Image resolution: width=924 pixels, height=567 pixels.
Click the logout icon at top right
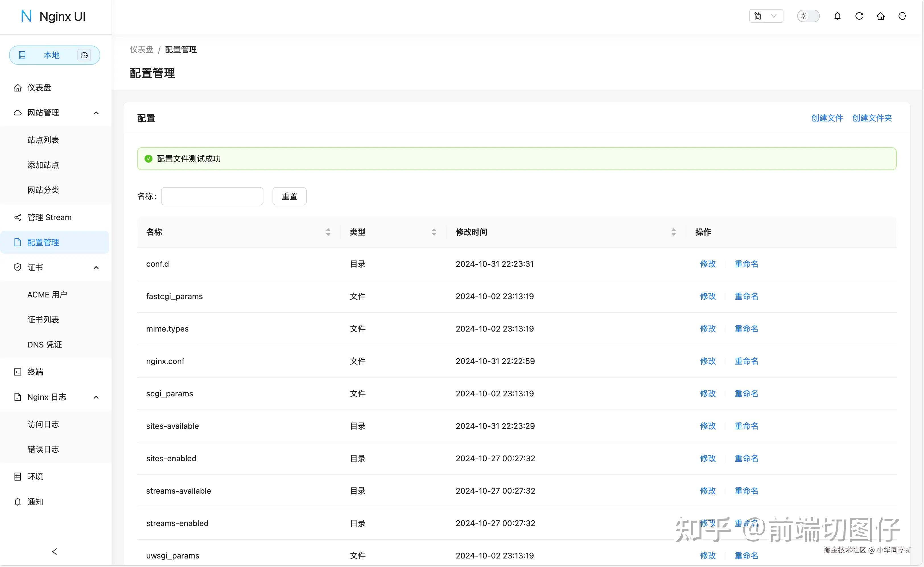click(903, 16)
